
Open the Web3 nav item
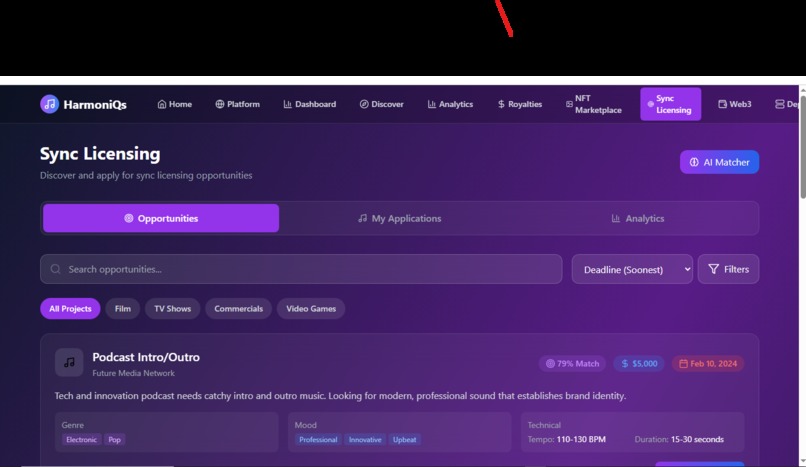(x=735, y=104)
